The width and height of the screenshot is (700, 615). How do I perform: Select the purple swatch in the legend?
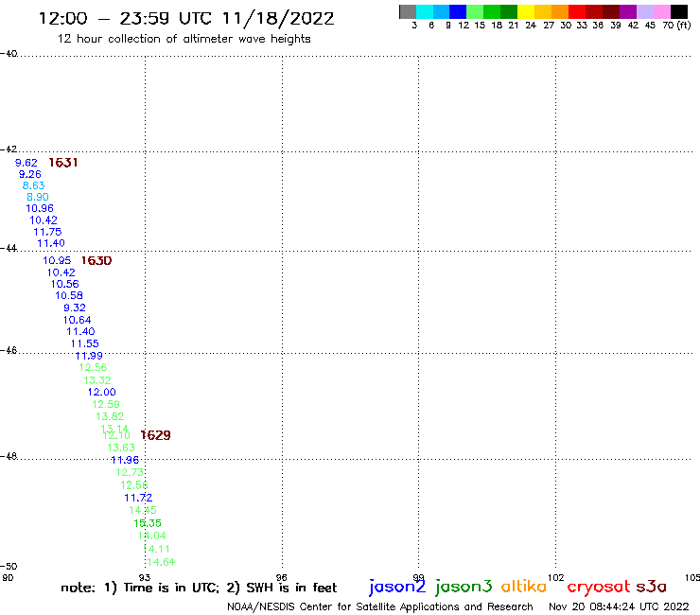click(628, 11)
